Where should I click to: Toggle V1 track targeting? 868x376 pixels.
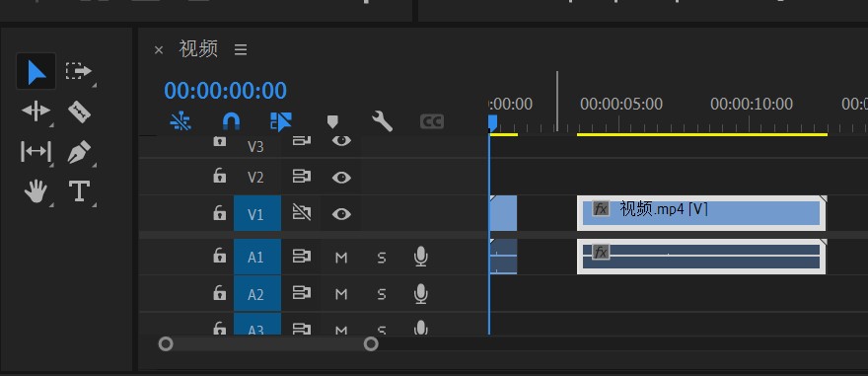(257, 214)
